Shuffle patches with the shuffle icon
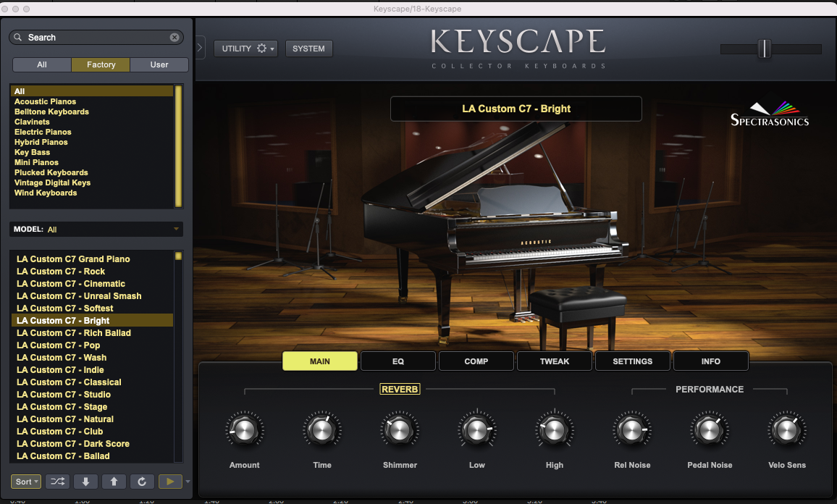The width and height of the screenshot is (837, 504). (x=57, y=482)
